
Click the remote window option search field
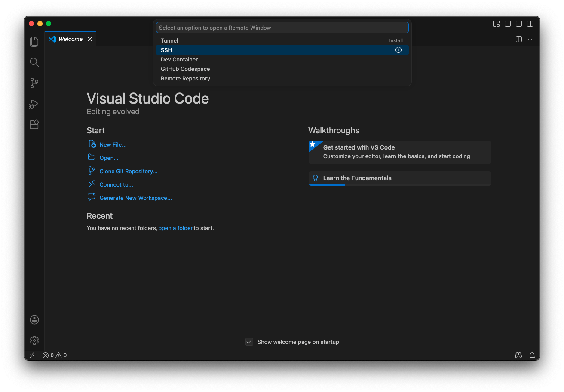[282, 28]
